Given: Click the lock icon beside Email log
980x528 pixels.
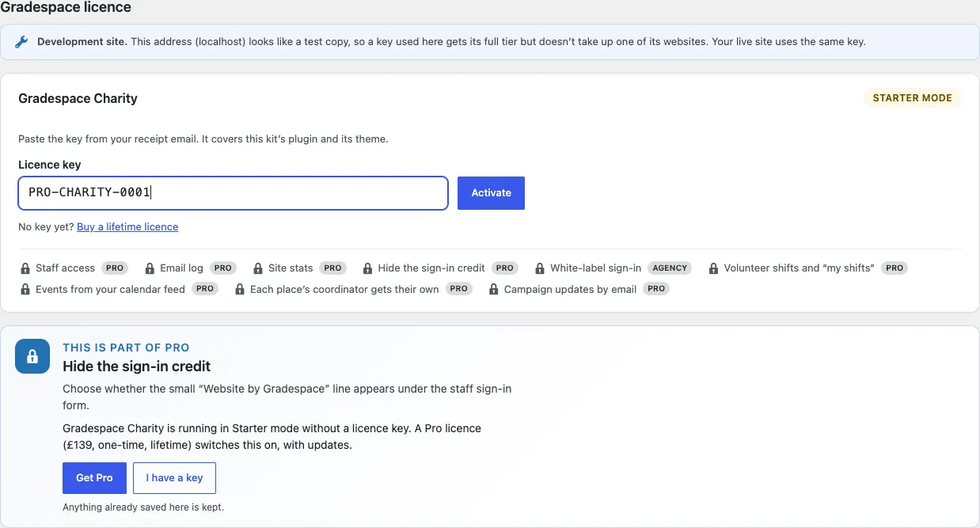Looking at the screenshot, I should click(x=150, y=268).
